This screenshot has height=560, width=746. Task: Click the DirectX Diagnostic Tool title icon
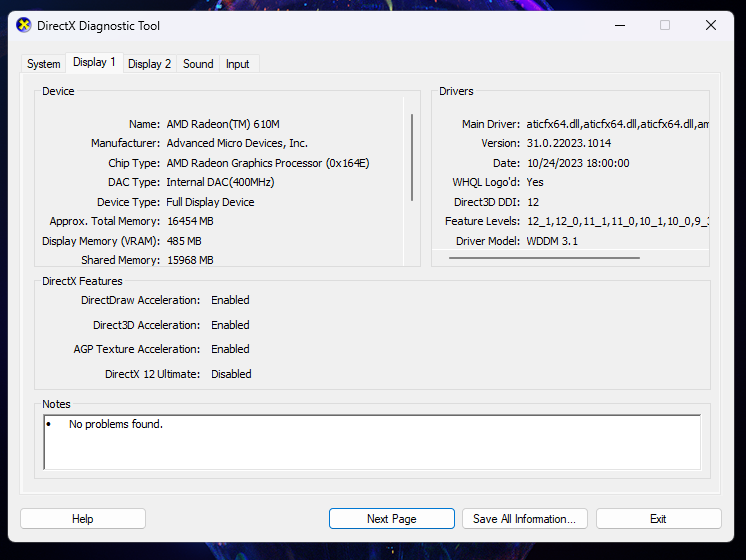[23, 25]
